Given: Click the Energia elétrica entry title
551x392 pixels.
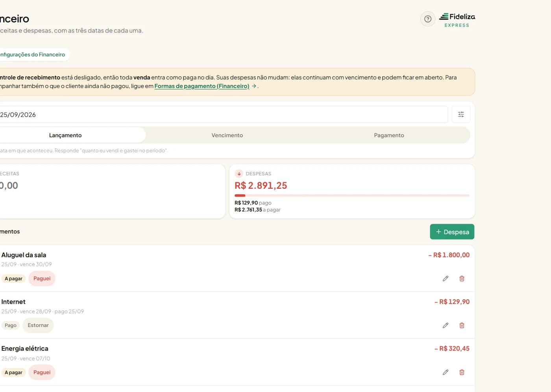Looking at the screenshot, I should [x=25, y=349].
